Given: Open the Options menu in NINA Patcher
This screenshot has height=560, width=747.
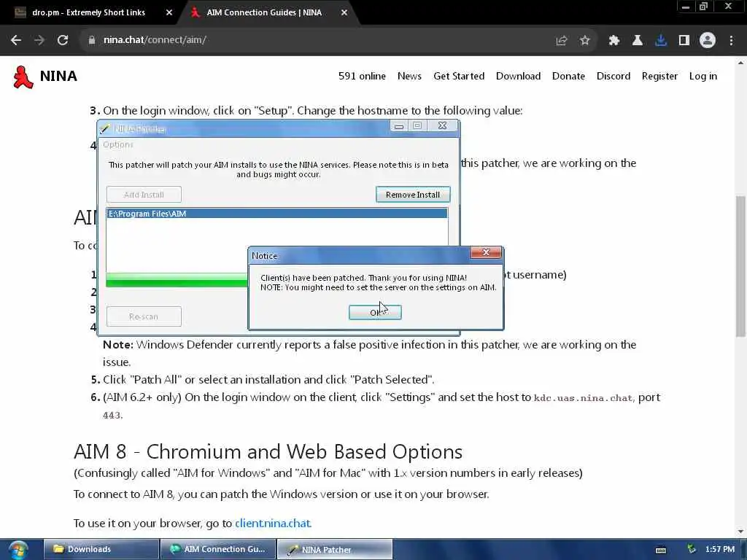Looking at the screenshot, I should click(x=117, y=144).
